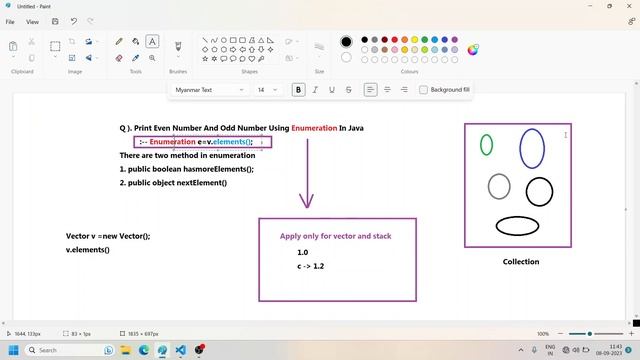Open the Brushes tool
640x360 pixels.
tap(178, 46)
